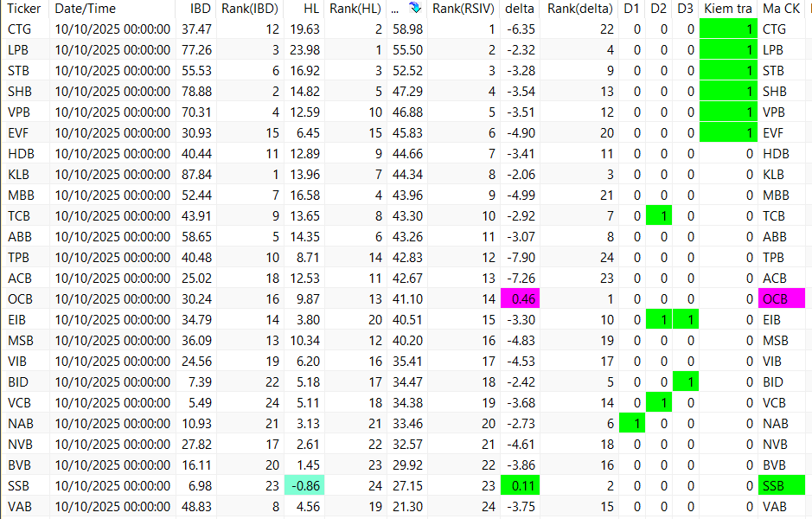Screen dimensions: 812x519
Task: Click the green 0.11 delta cell
Action: pos(520,485)
